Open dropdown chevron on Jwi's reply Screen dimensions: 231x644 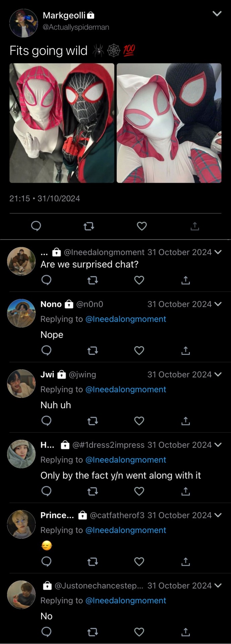(218, 374)
